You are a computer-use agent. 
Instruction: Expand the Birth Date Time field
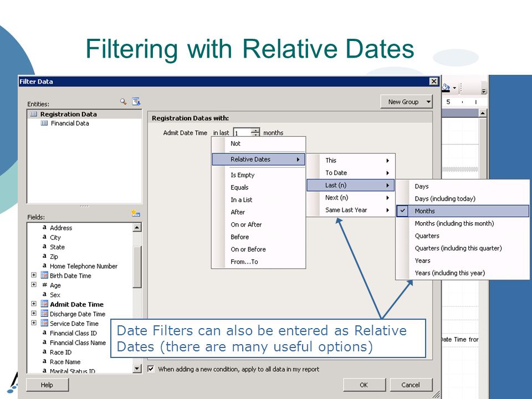coord(34,275)
